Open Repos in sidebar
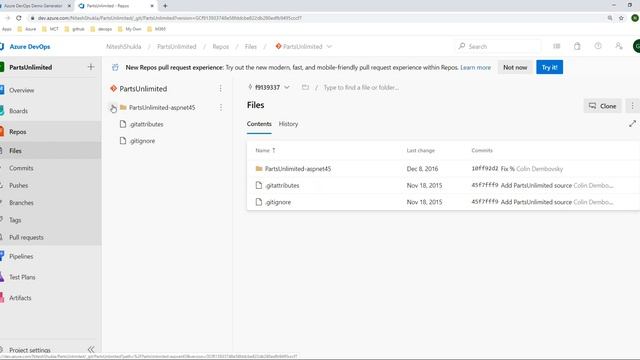Viewport: 640px width, 360px height. click(x=17, y=132)
